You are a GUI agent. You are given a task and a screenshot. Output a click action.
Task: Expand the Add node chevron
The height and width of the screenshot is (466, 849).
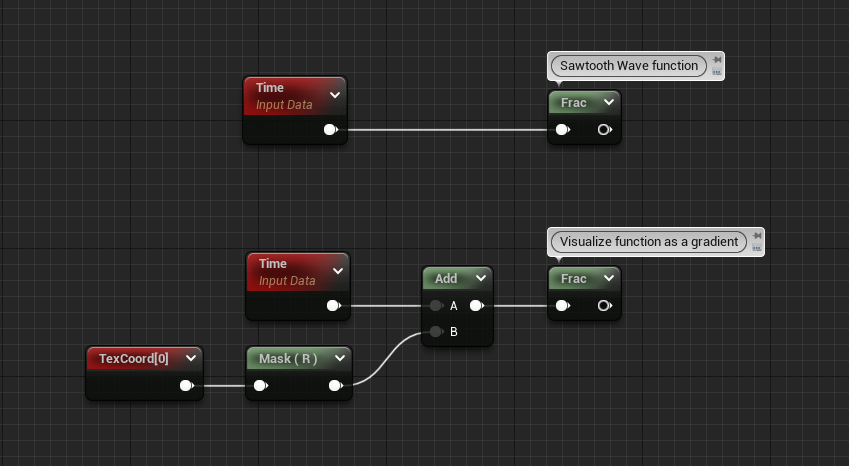click(481, 278)
